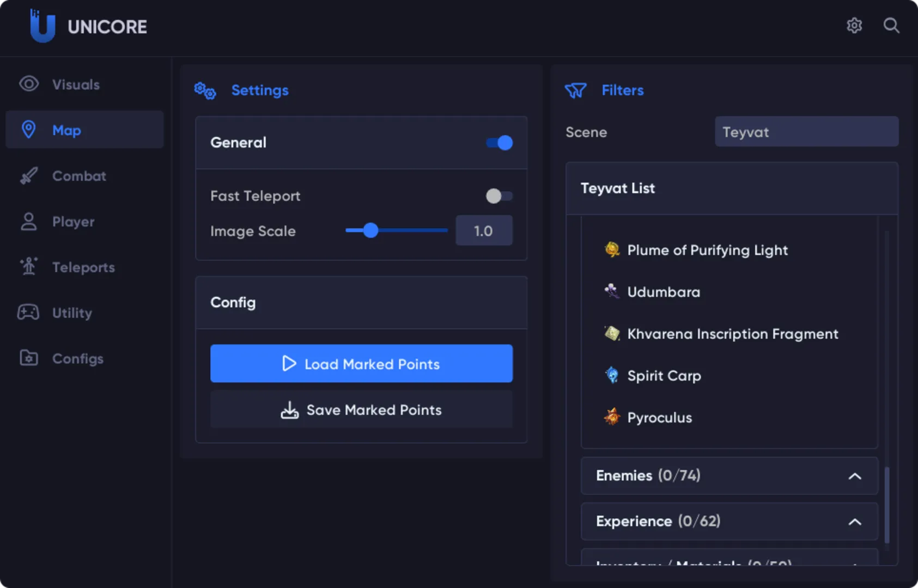The image size is (918, 588).
Task: Select Pyroculus in the Teyvat List
Action: pyautogui.click(x=659, y=417)
